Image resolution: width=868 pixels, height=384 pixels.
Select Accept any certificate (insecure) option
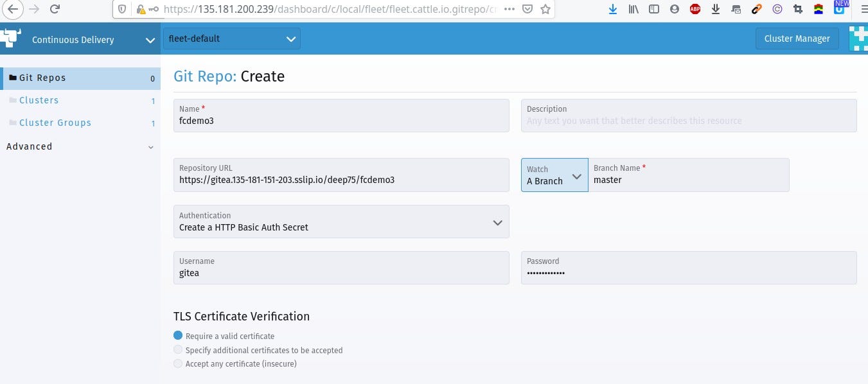(178, 363)
